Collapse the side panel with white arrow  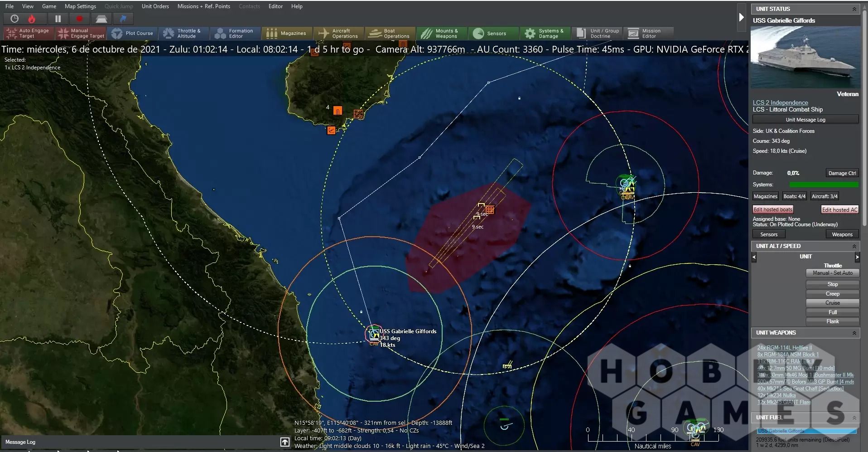coord(741,17)
